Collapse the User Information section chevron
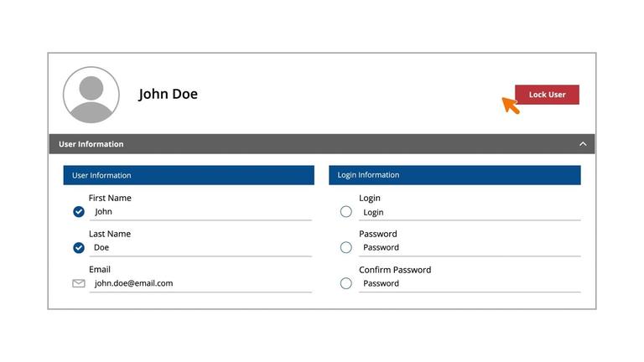The image size is (644, 362). click(x=583, y=144)
